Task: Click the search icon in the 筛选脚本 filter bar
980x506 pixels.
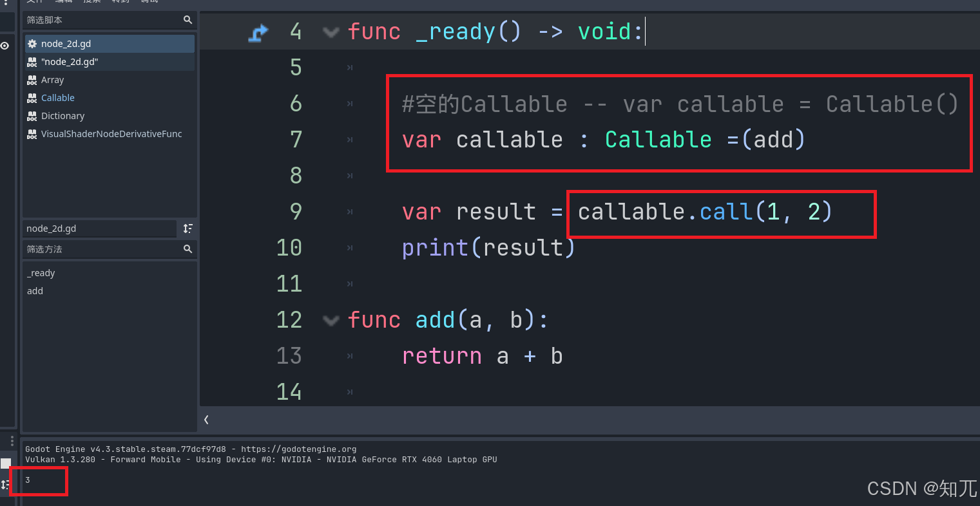Action: point(187,20)
